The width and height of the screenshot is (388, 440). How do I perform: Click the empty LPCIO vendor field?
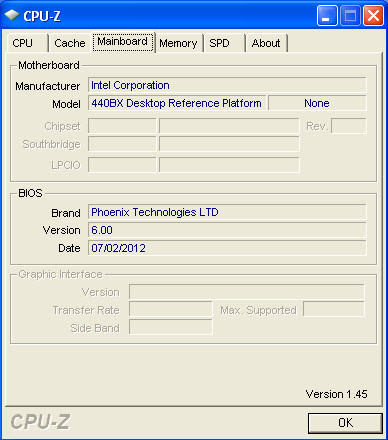122,165
